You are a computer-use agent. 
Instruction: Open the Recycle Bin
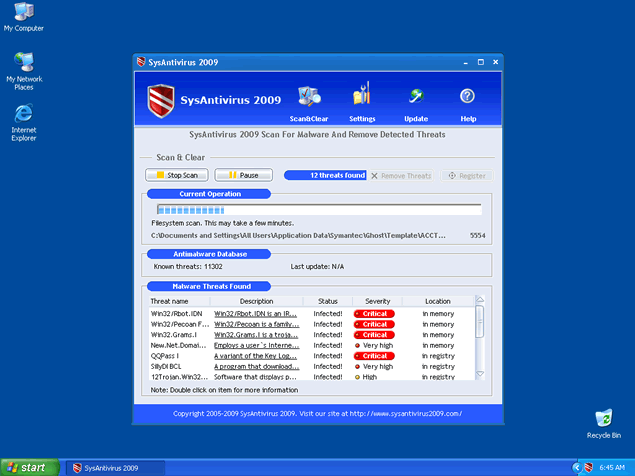point(603,419)
